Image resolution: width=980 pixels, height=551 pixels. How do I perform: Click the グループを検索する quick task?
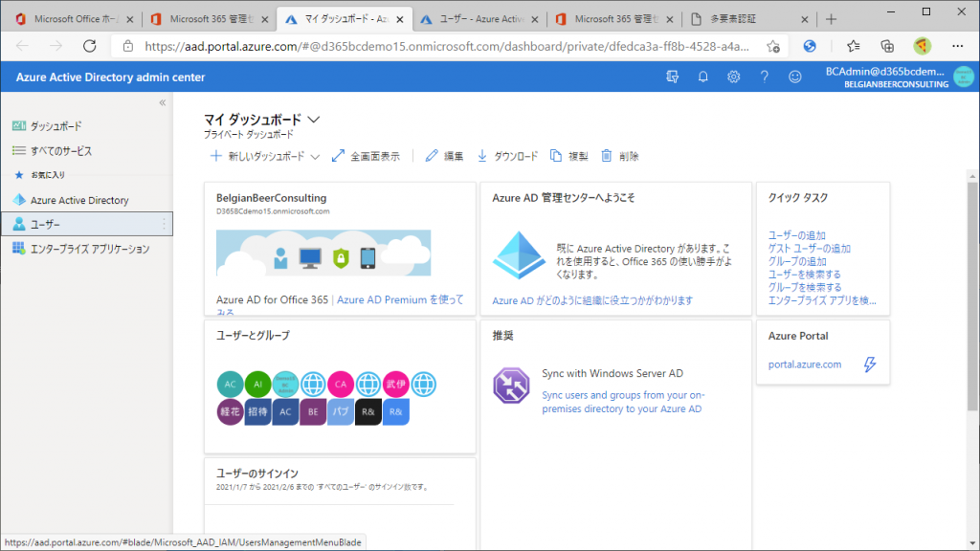click(x=805, y=288)
